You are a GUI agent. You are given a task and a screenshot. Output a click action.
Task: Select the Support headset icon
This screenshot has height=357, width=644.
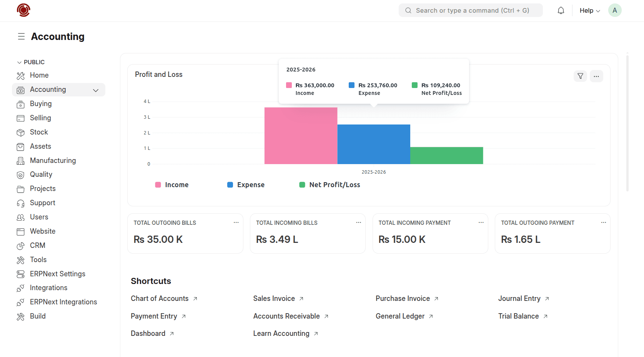21,203
